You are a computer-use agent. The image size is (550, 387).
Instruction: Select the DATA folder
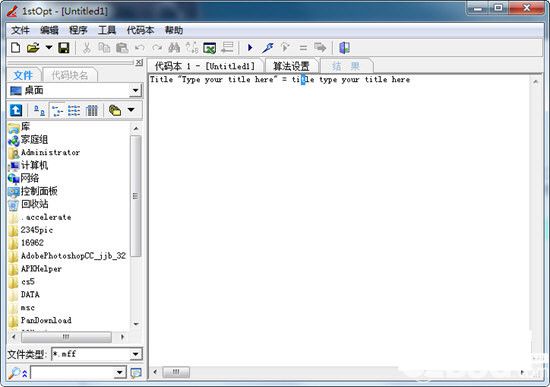click(x=30, y=295)
